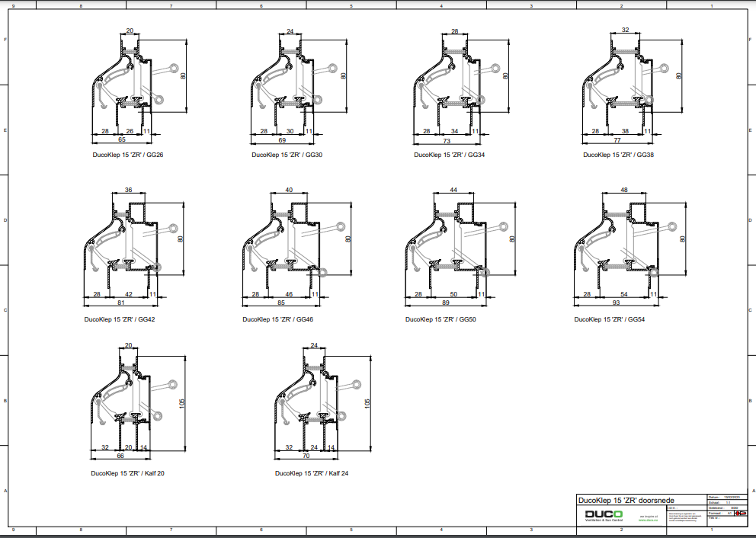Image resolution: width=756 pixels, height=538 pixels.
Task: Click the bottom dimension "54" on GG54
Action: pos(624,294)
